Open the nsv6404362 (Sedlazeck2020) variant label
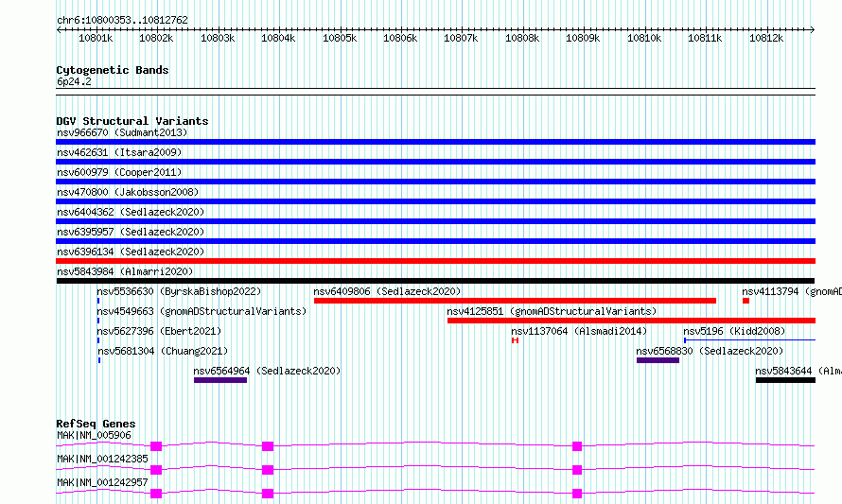 tap(131, 212)
